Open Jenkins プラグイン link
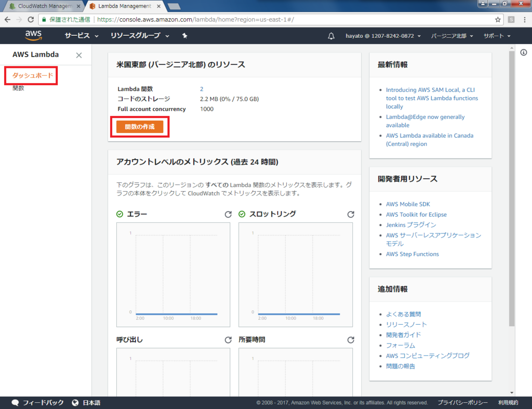The height and width of the screenshot is (409, 532). 411,225
